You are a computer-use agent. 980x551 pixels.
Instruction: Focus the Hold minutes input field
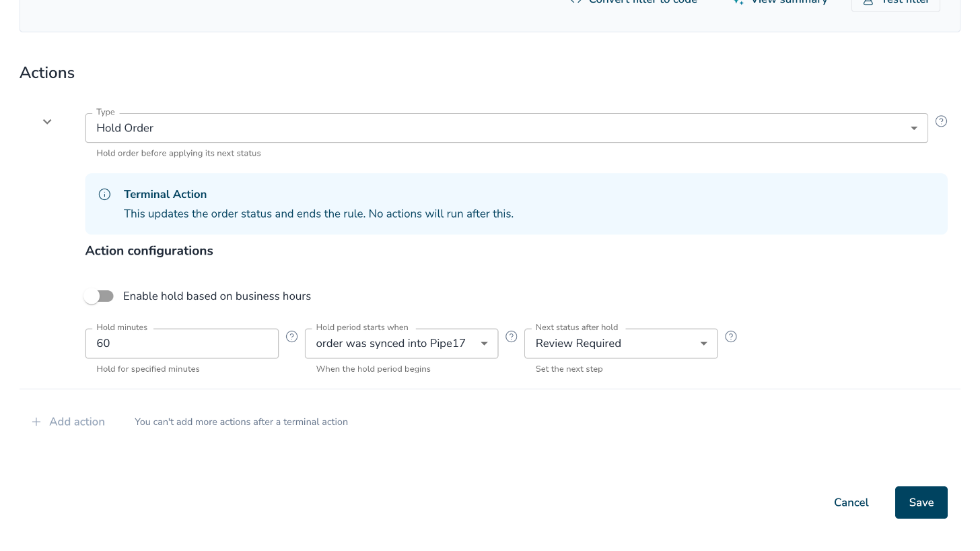click(182, 344)
